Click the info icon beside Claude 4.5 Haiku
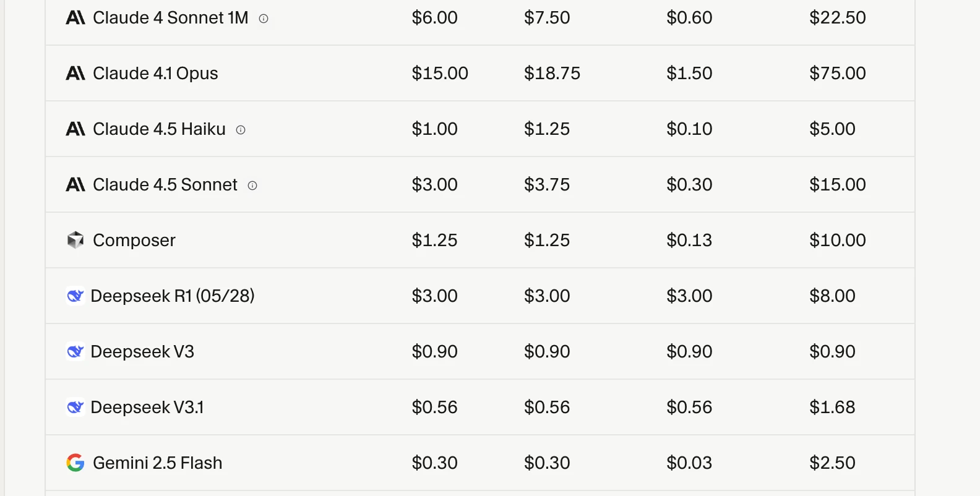This screenshot has height=496, width=980. 241,130
